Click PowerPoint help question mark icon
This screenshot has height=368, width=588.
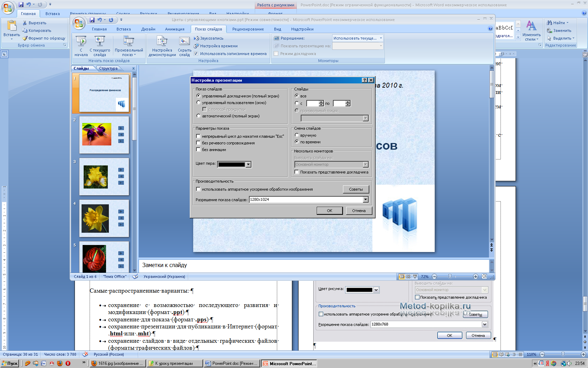[490, 29]
